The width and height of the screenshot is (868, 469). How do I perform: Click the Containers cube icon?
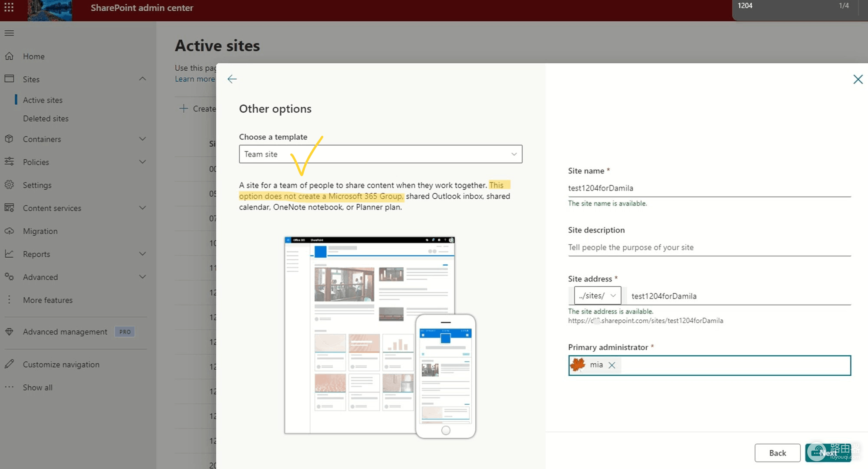point(9,139)
